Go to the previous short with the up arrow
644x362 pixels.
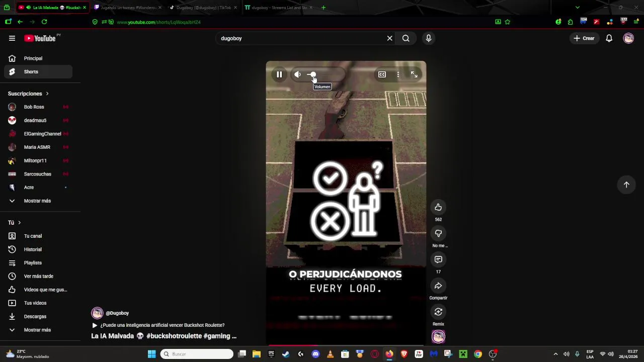point(626,185)
